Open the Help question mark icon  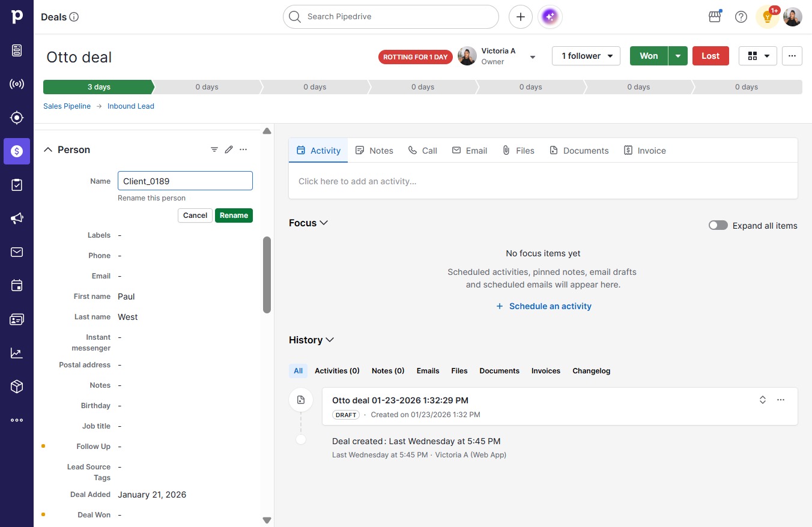pyautogui.click(x=741, y=17)
